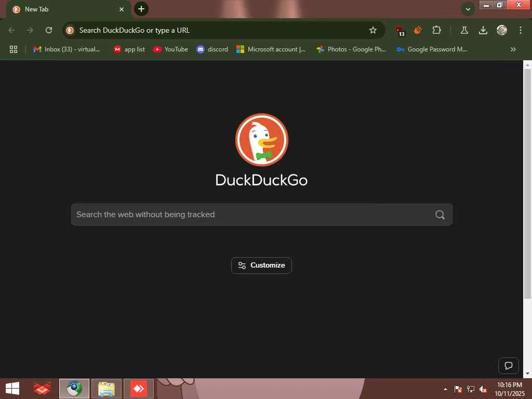Select the New Tab browser tab
The height and width of the screenshot is (399, 532).
(x=68, y=9)
